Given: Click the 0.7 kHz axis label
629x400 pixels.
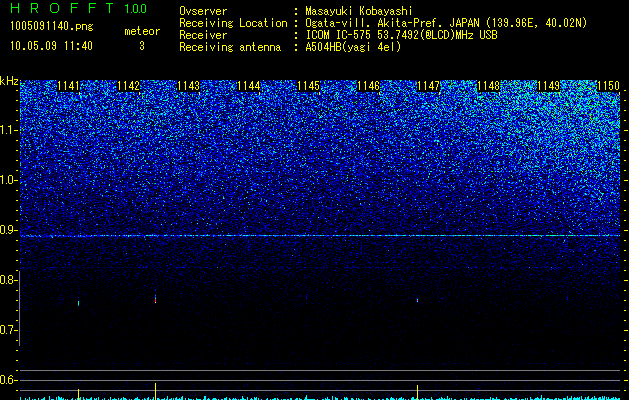Looking at the screenshot, I should [8, 330].
